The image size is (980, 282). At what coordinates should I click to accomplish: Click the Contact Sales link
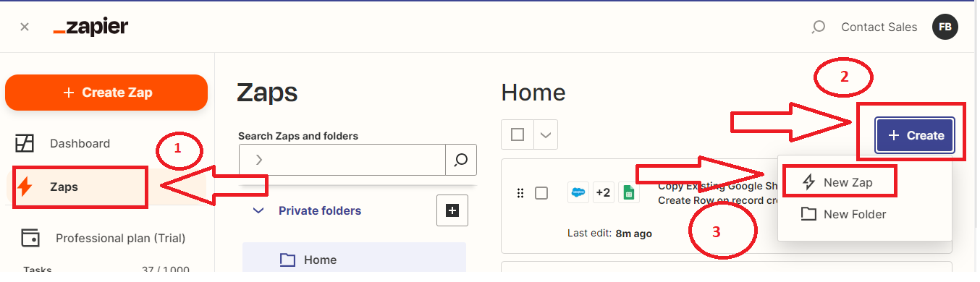coord(879,27)
